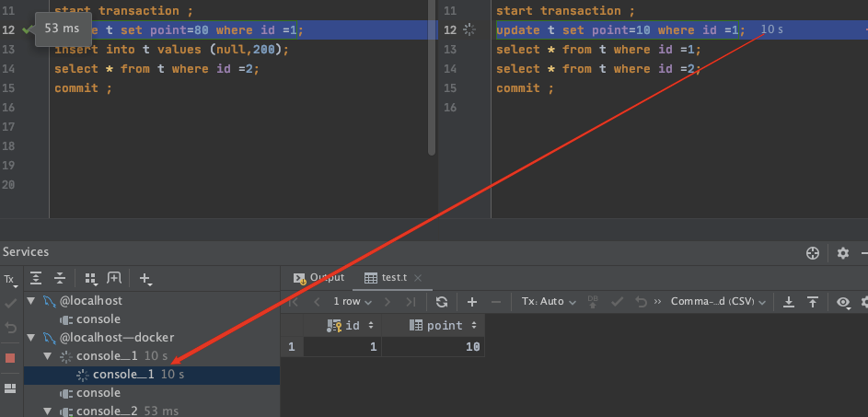The height and width of the screenshot is (417, 868).
Task: Open the Group By menu in Services toolbar
Action: point(91,279)
